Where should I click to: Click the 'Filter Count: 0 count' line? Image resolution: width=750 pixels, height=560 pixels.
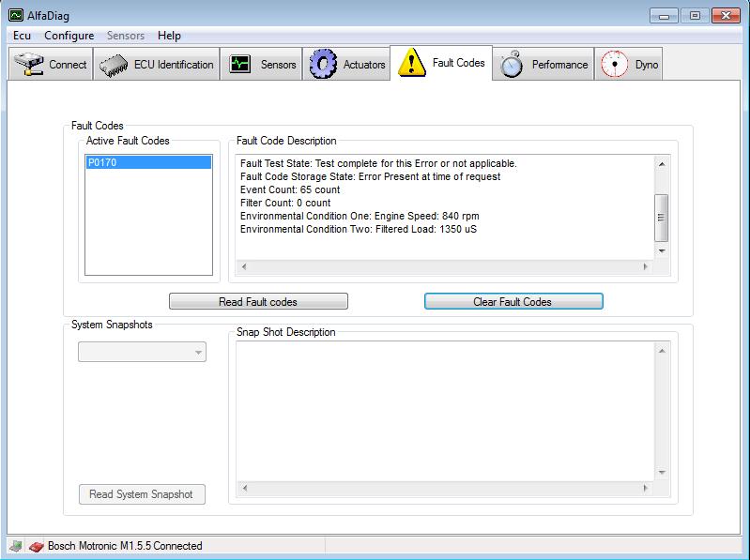pos(285,203)
